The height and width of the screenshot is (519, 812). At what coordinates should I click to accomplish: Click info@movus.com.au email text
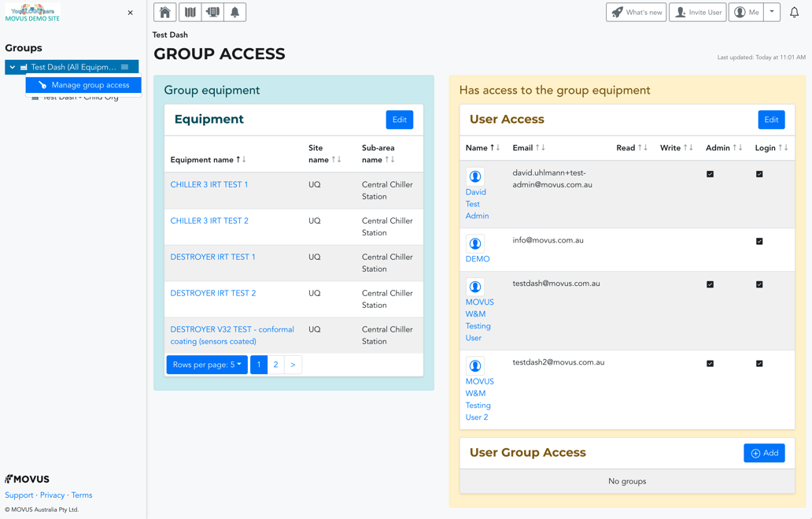[x=548, y=240]
